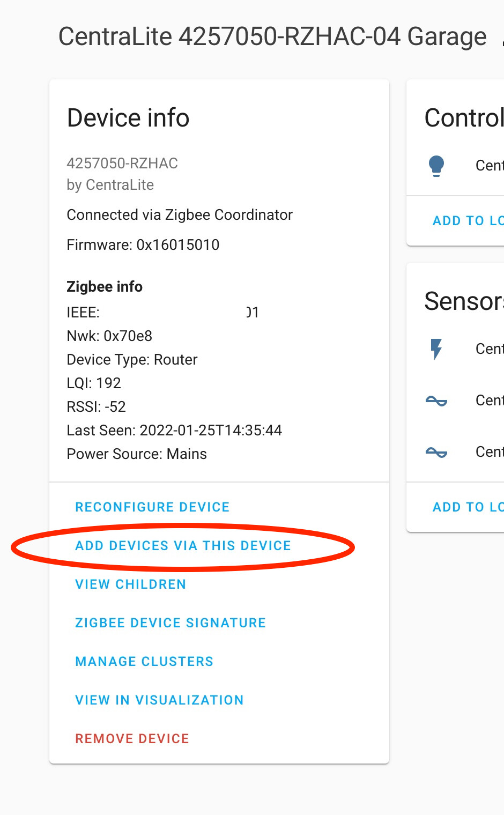Click the light bulb icon in the Controls card
The height and width of the screenshot is (815, 504).
[436, 166]
